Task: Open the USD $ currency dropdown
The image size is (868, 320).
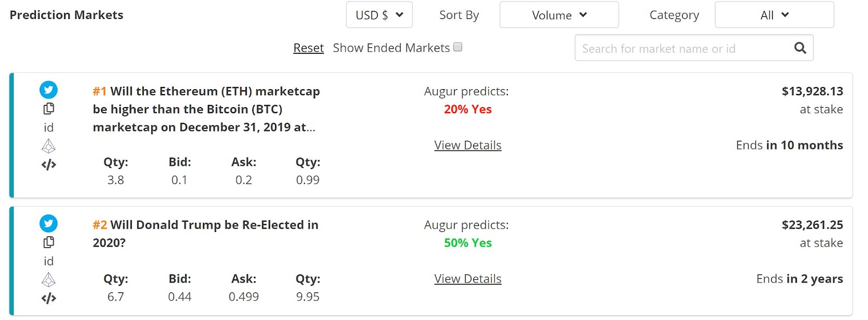Action: coord(379,15)
